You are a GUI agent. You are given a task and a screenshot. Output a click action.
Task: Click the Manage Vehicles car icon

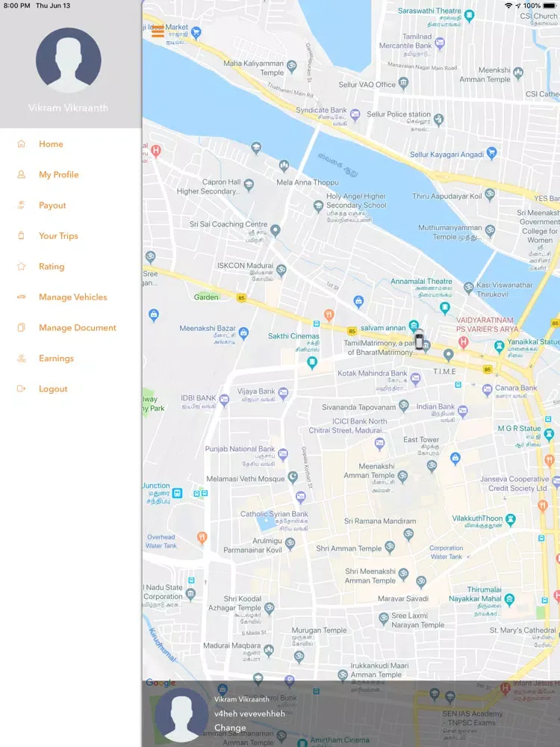(22, 297)
